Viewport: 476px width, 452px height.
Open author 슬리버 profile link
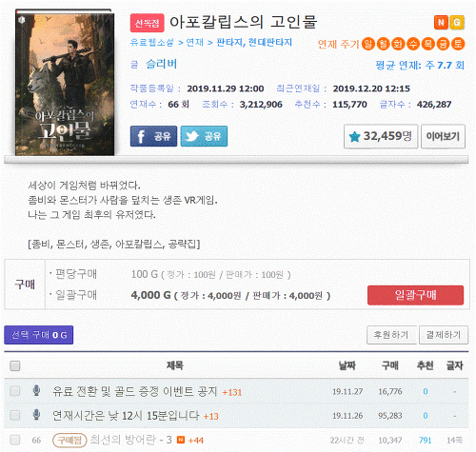tap(162, 64)
